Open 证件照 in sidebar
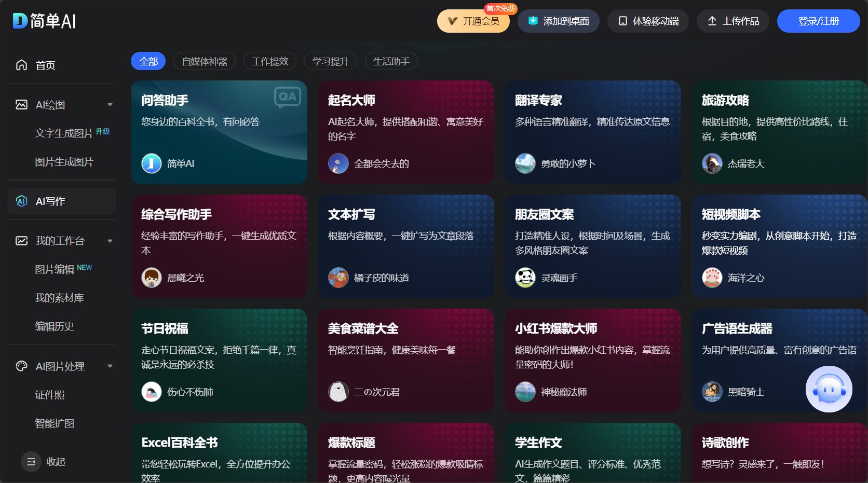Image resolution: width=868 pixels, height=483 pixels. click(50, 395)
